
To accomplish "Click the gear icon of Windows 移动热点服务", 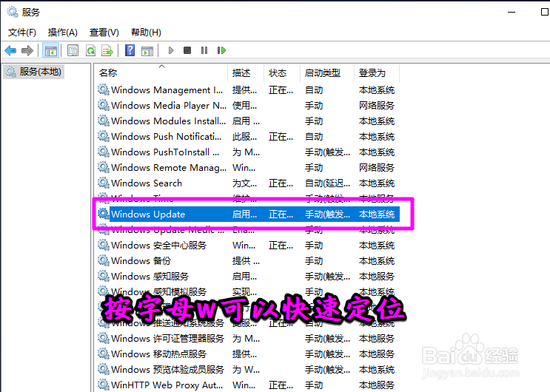I will [x=103, y=354].
